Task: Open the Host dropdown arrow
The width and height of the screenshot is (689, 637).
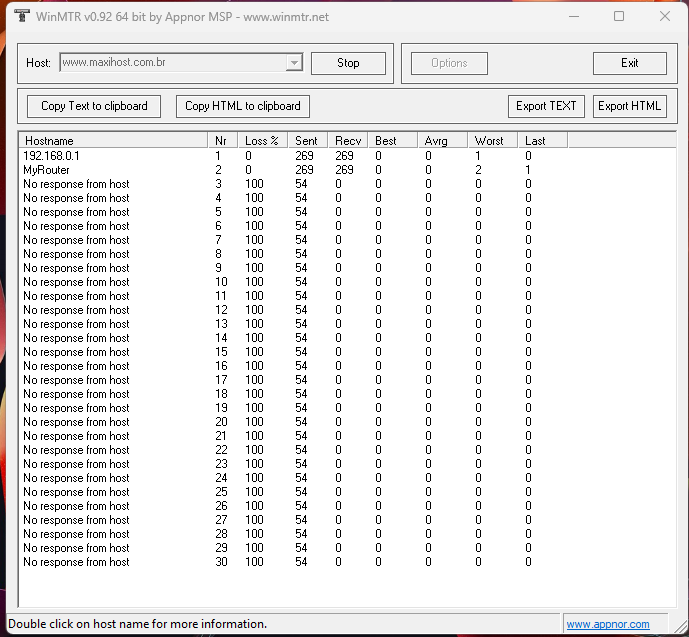Action: pyautogui.click(x=294, y=62)
